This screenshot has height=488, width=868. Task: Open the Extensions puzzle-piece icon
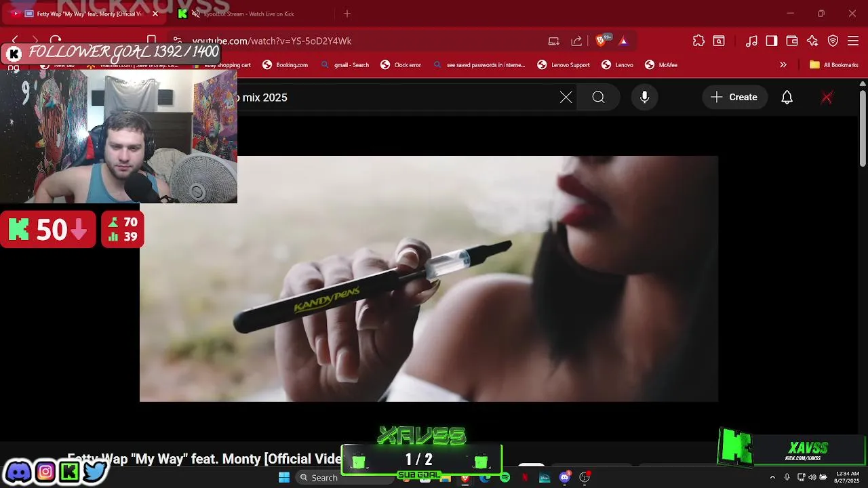698,41
